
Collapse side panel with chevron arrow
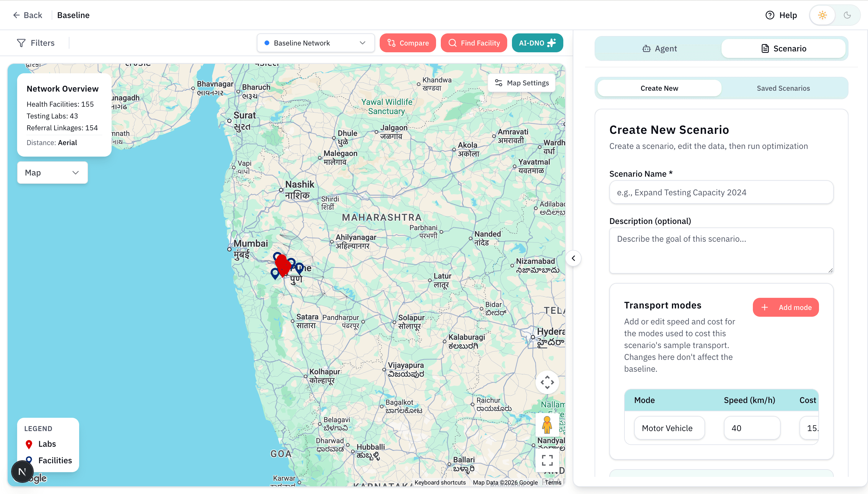(573, 259)
